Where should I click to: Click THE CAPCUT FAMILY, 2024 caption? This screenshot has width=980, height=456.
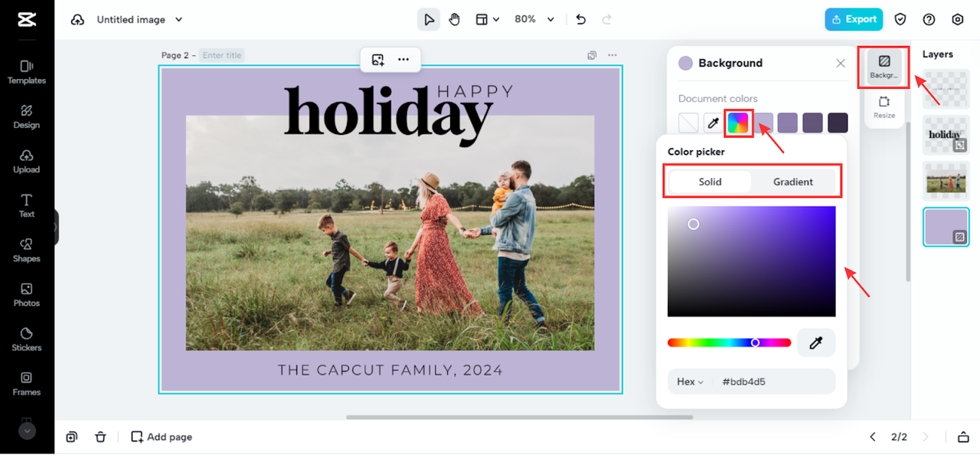(x=390, y=370)
